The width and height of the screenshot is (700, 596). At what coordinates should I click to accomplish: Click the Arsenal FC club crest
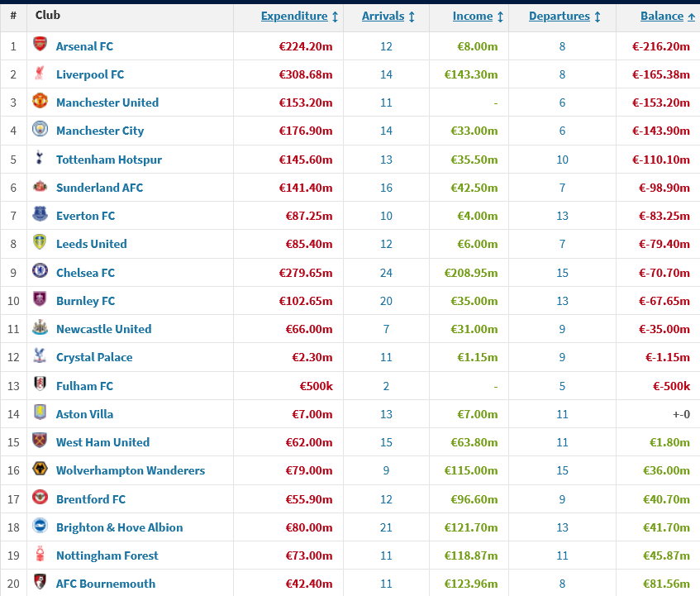pyautogui.click(x=40, y=44)
